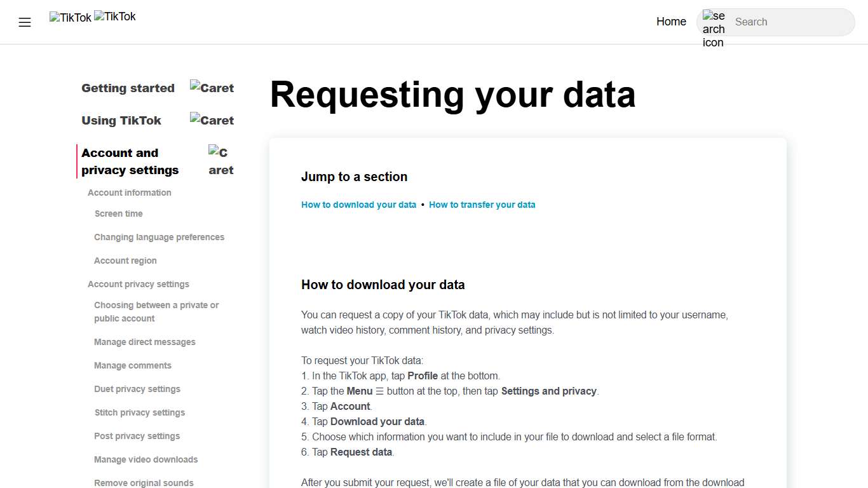Click the caret beside Account and privacy settings
Viewport: 868px width, 488px height.
(x=220, y=161)
